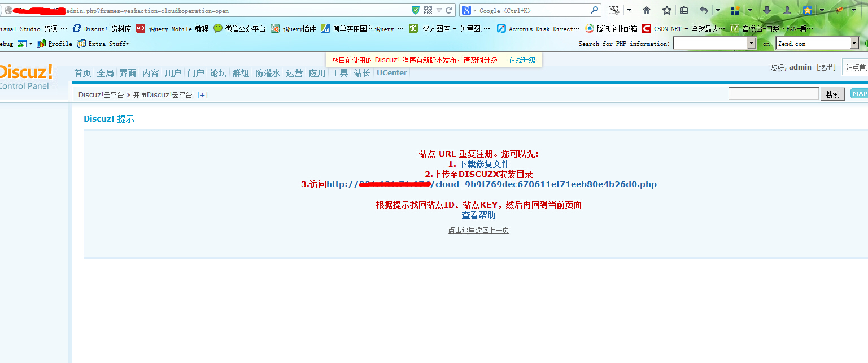Viewport: 868px width, 363px height.
Task: Bookmark this page with the star icon
Action: (667, 10)
